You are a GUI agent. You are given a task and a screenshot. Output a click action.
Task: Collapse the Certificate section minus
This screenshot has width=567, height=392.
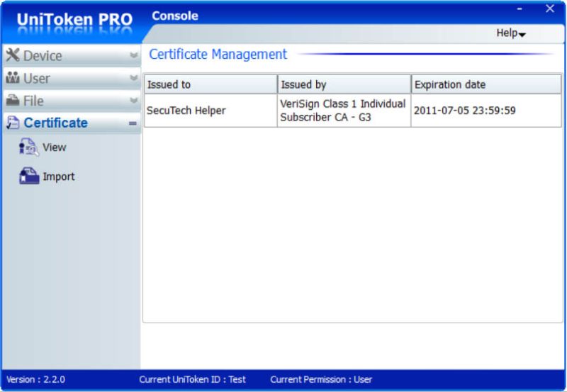click(133, 123)
